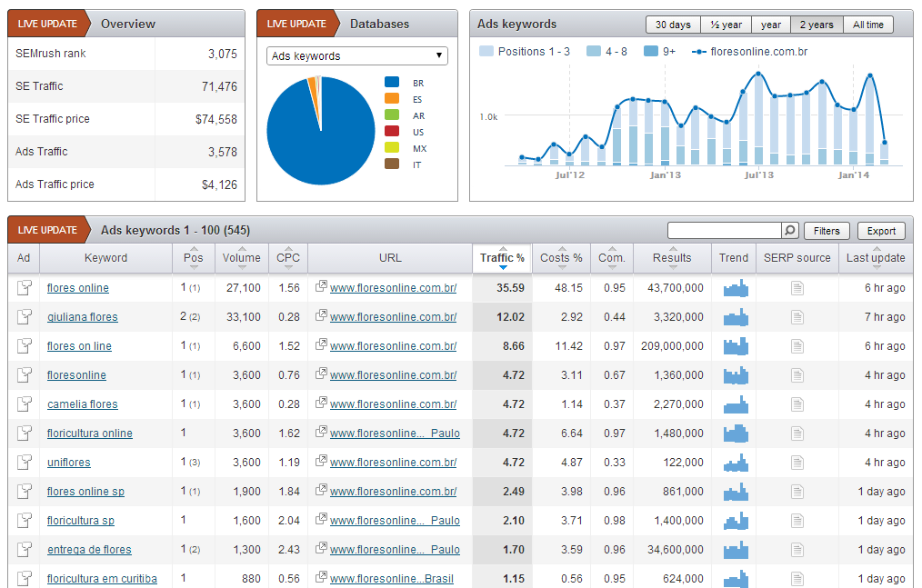Sort table by Traffic % column
Image resolution: width=922 pixels, height=588 pixels.
coord(502,258)
